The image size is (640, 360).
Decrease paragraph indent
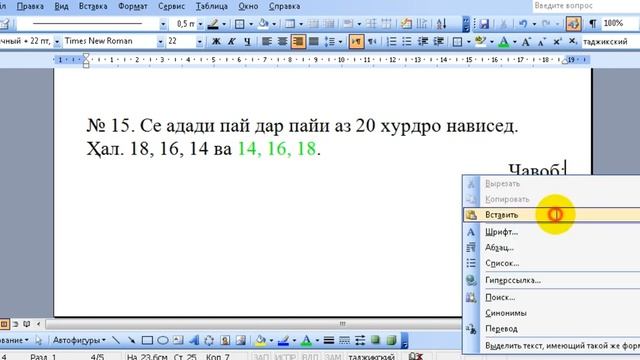point(423,41)
